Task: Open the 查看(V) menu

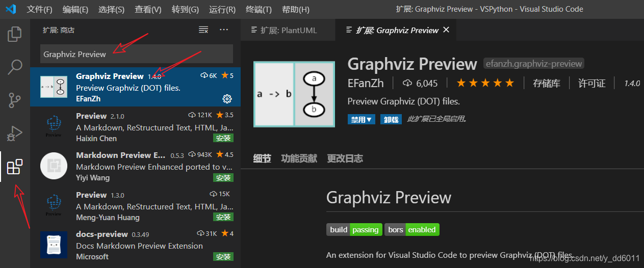Action: pos(148,9)
